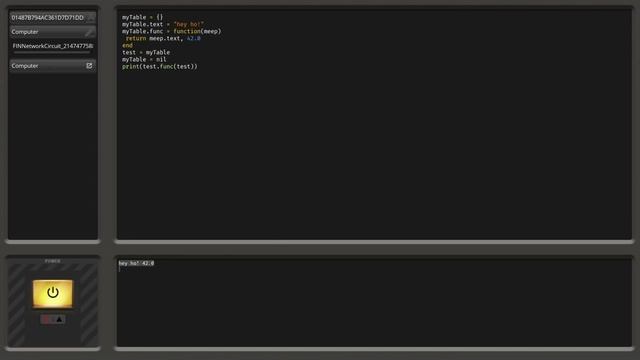Copy the computer UUID with the small icon

point(91,18)
